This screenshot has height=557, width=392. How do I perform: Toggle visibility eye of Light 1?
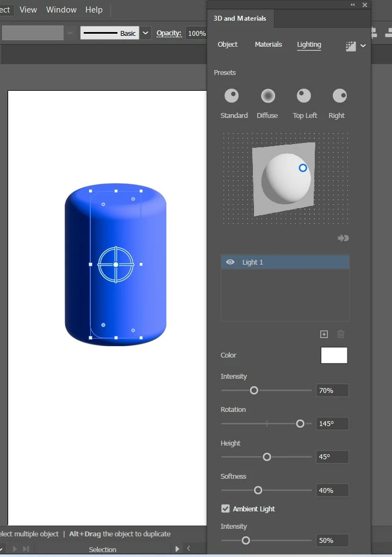(231, 262)
